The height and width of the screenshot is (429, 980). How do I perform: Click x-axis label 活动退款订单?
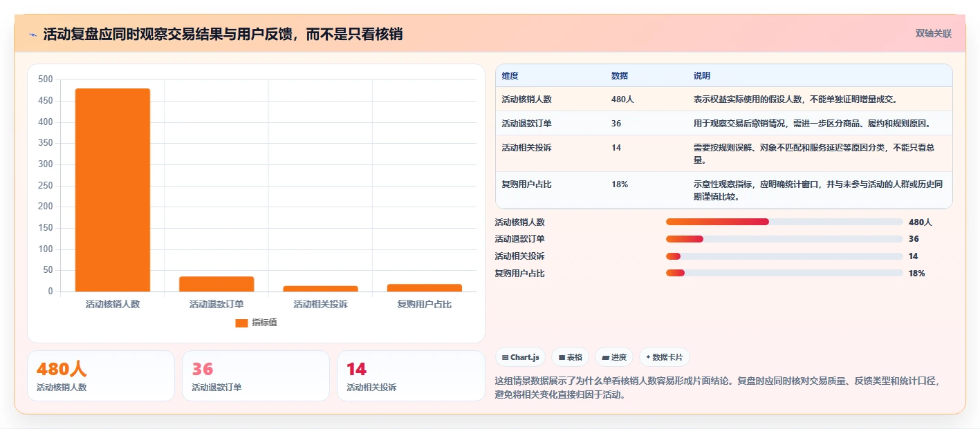pos(216,304)
